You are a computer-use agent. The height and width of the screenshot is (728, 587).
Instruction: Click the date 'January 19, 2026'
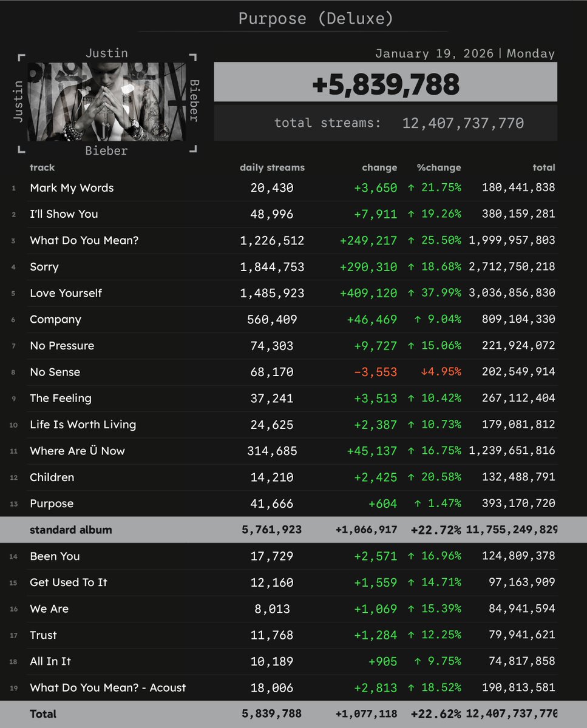(434, 53)
